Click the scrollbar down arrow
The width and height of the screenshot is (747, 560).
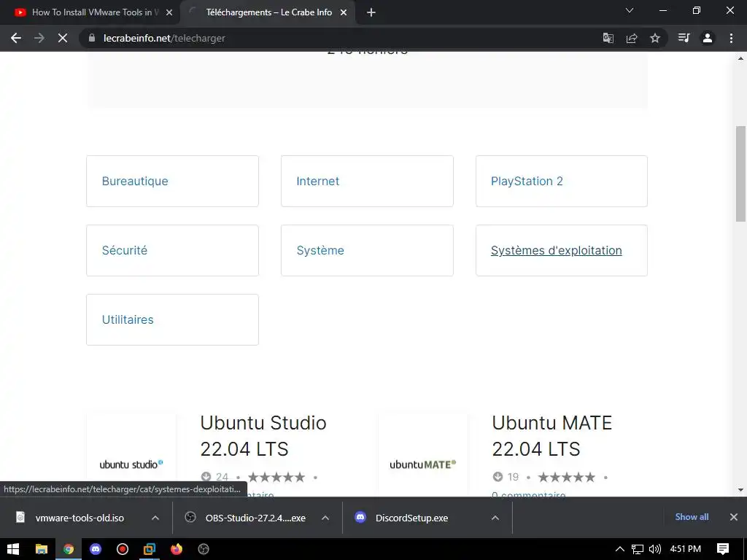click(741, 490)
